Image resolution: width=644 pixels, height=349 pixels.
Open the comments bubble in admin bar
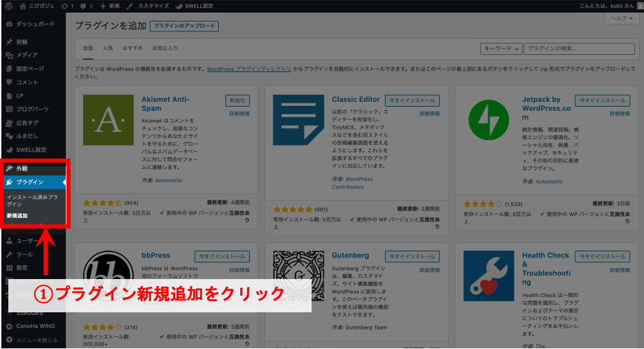pos(87,6)
